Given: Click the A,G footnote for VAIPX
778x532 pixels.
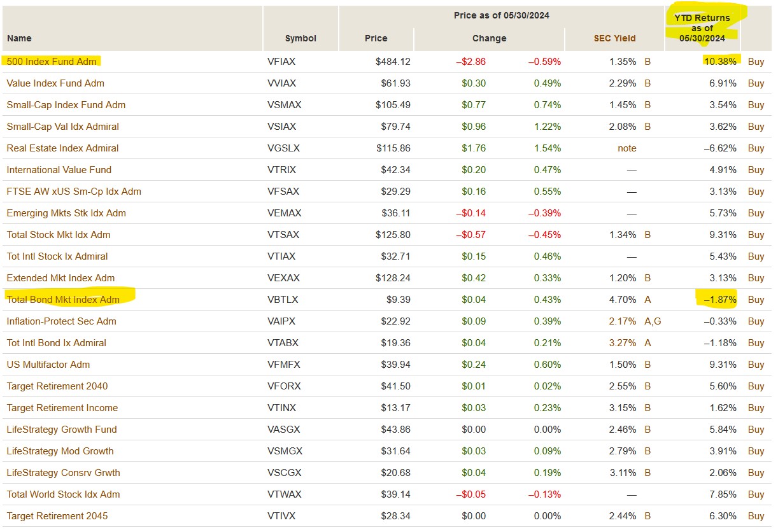Looking at the screenshot, I should pyautogui.click(x=653, y=321).
